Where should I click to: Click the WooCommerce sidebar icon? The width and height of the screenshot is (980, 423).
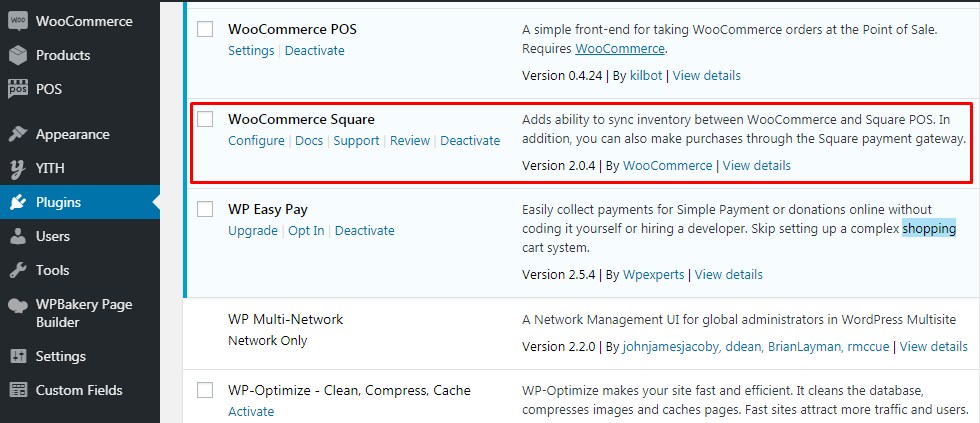18,21
